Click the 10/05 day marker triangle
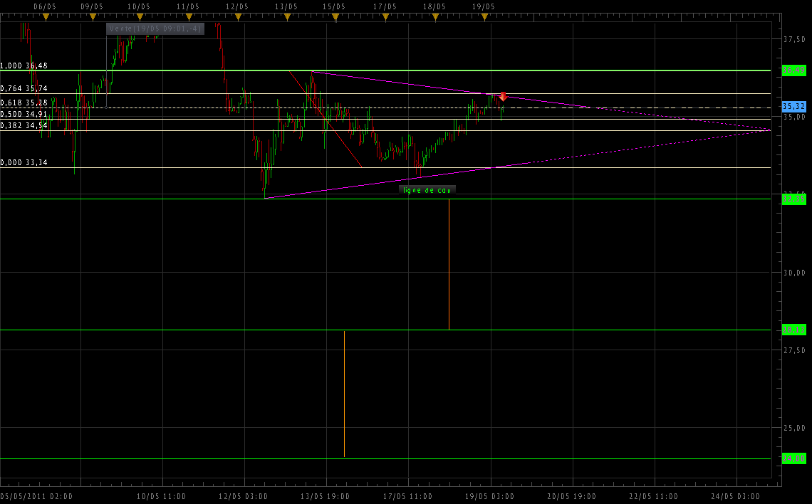The width and height of the screenshot is (812, 504). 139,17
